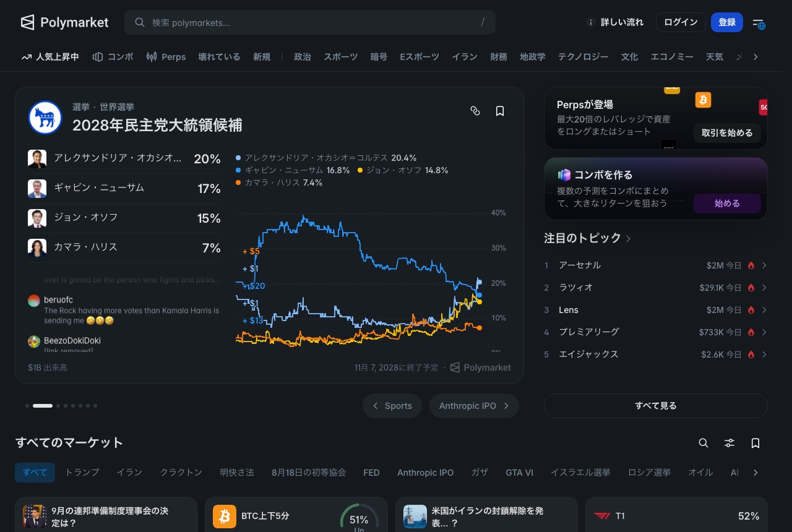Open the 2028年民主党大統領候補 market title
This screenshot has width=792, height=532.
pos(157,125)
